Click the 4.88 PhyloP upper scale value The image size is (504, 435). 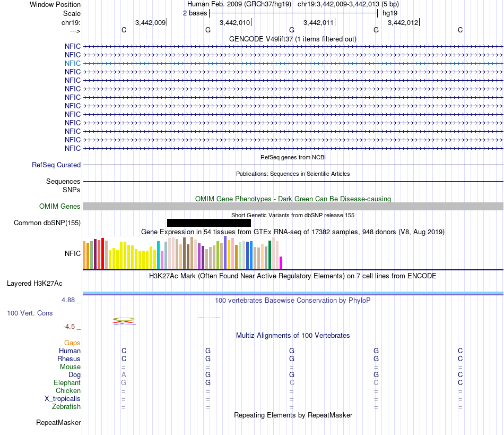(x=68, y=300)
